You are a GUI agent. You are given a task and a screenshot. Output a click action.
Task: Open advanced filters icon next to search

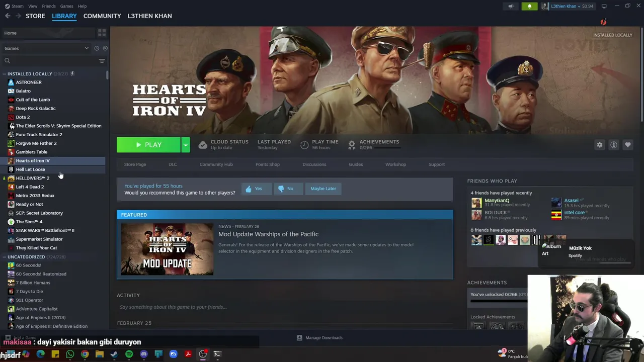pos(102,61)
